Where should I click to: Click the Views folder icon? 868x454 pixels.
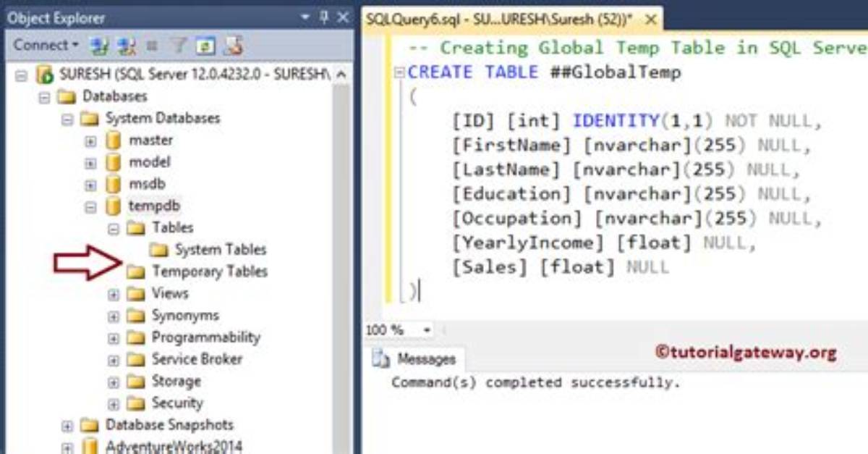click(x=135, y=294)
